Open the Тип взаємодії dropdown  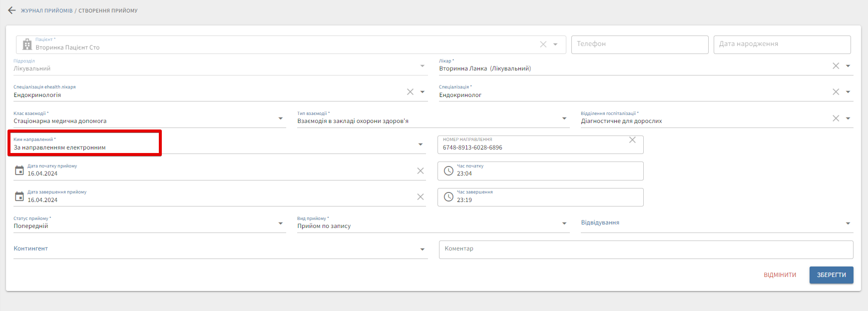point(564,118)
